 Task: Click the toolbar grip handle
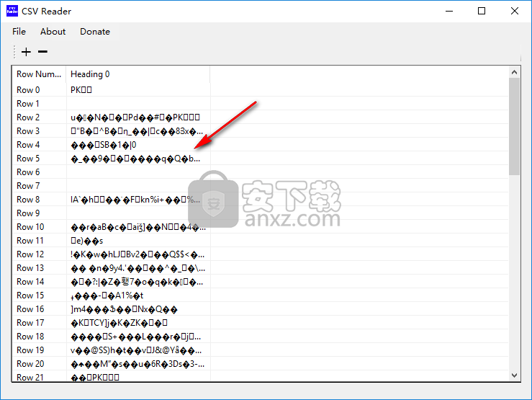tap(14, 52)
